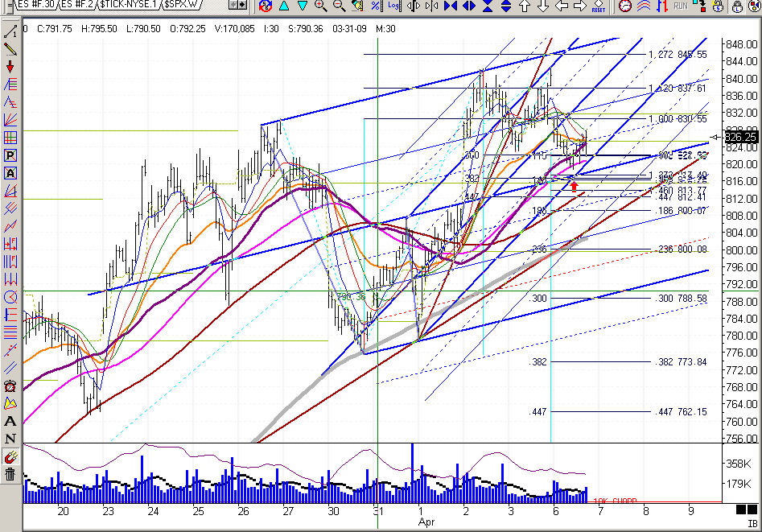762x532 pixels.
Task: Toggle Log scale on the chart
Action: tap(393, 6)
